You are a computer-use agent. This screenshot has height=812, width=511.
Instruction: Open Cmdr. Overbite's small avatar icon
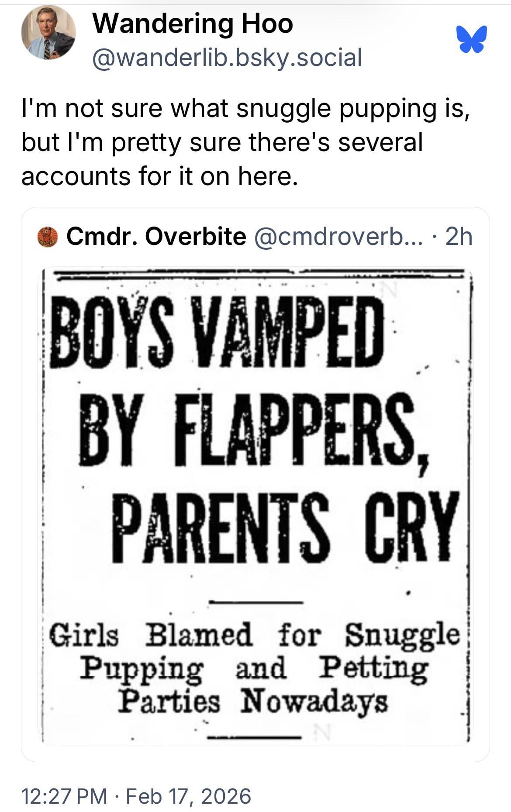[48, 237]
